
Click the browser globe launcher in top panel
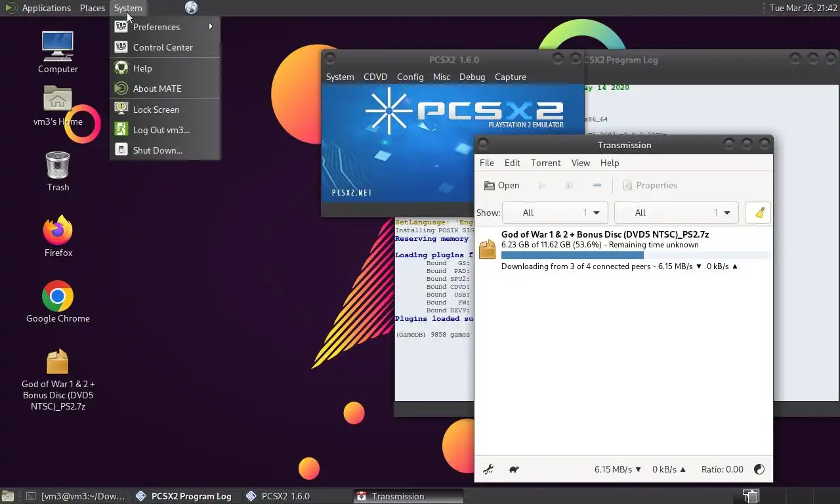(x=191, y=8)
